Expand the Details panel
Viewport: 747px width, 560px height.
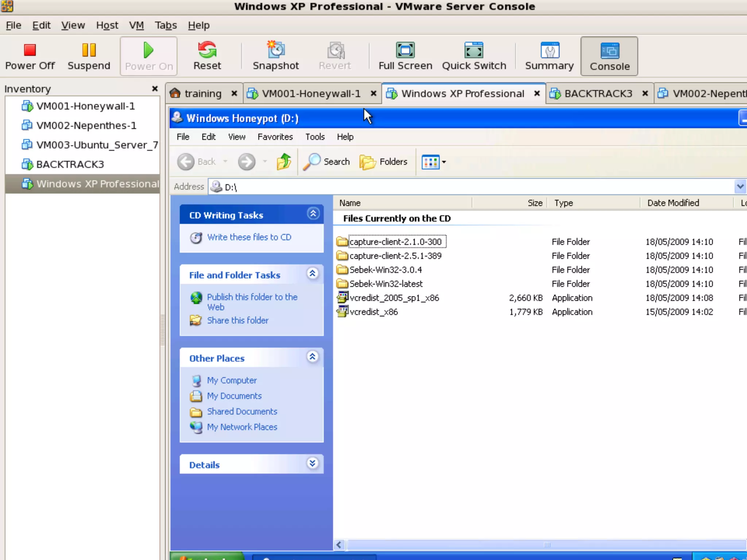click(x=312, y=464)
